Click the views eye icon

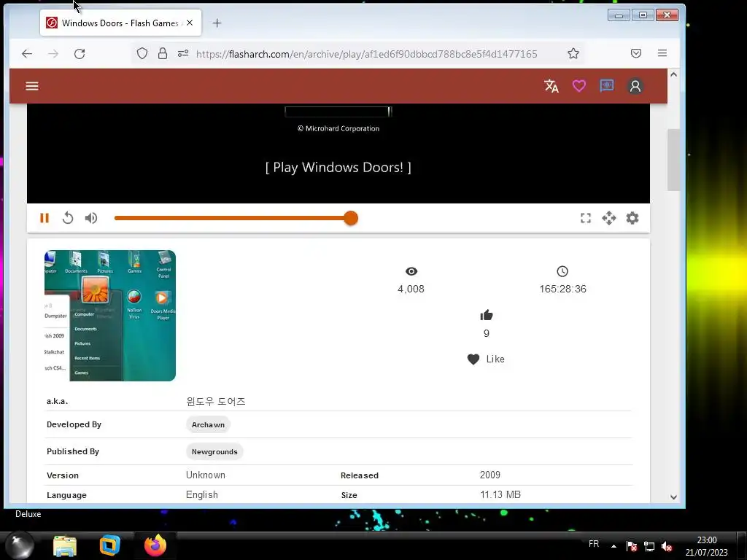(411, 271)
